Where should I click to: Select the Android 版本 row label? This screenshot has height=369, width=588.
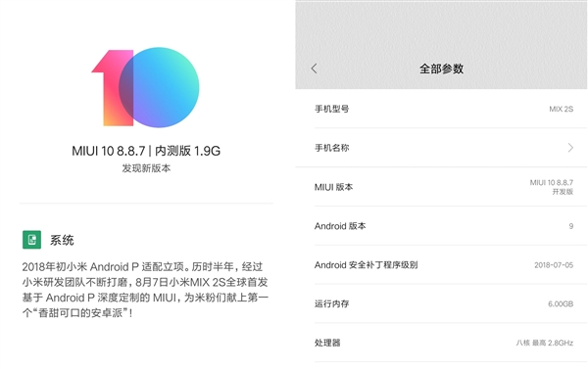tap(340, 226)
